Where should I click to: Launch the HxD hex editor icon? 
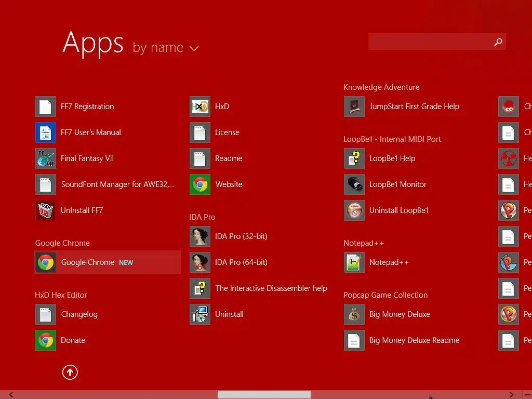coord(200,107)
